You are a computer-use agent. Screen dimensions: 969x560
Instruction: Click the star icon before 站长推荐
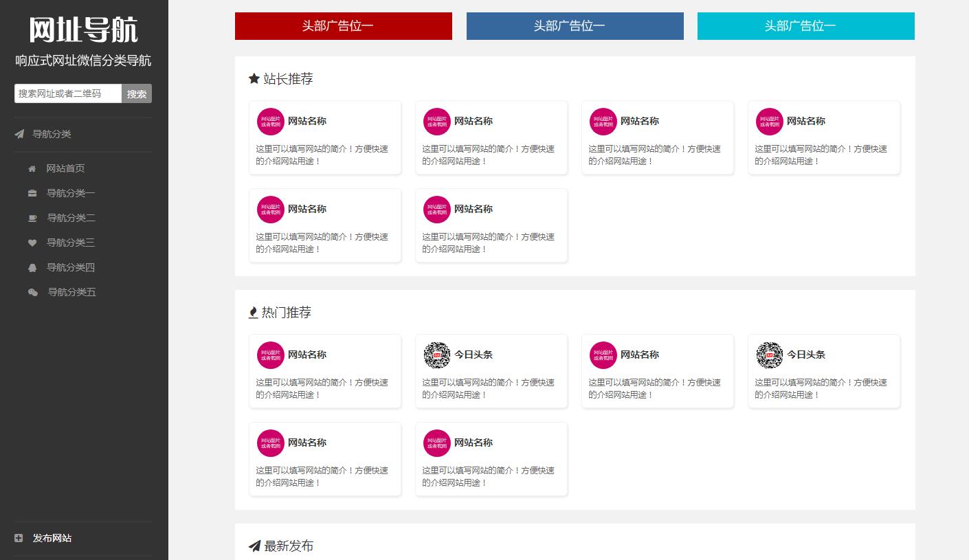(254, 78)
